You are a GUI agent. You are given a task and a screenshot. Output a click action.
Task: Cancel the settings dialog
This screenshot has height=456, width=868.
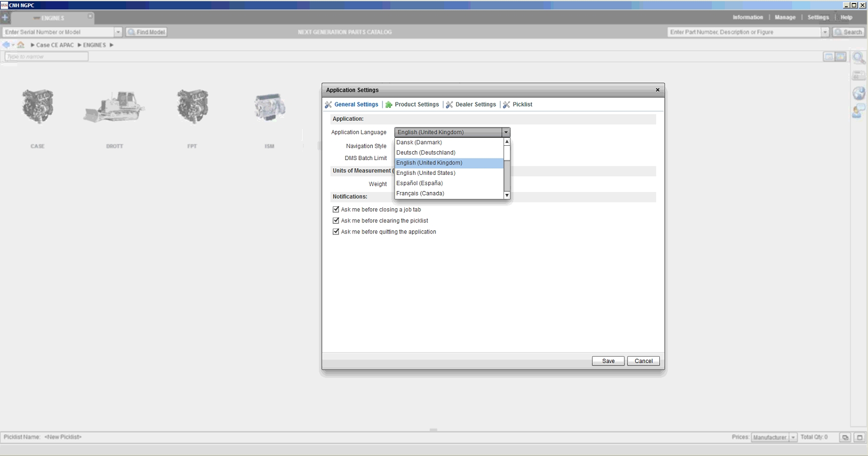click(643, 361)
